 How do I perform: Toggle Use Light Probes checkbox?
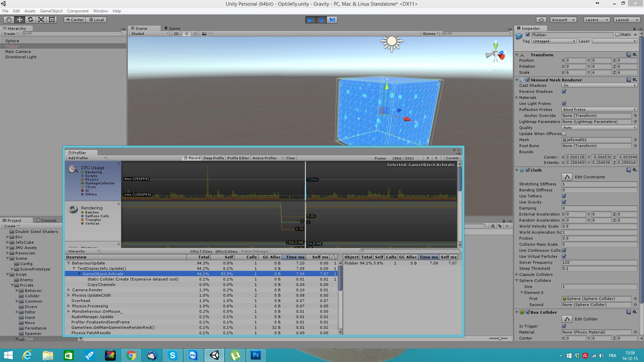pos(564,104)
